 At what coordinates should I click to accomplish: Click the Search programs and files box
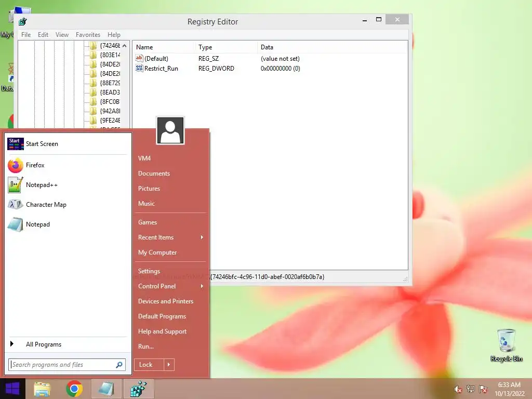[x=67, y=365]
